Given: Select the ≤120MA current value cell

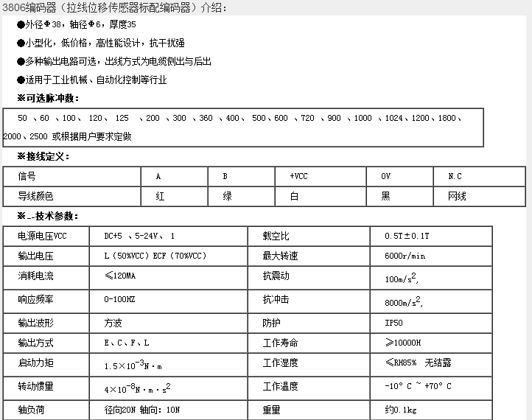Looking at the screenshot, I should pos(120,276).
